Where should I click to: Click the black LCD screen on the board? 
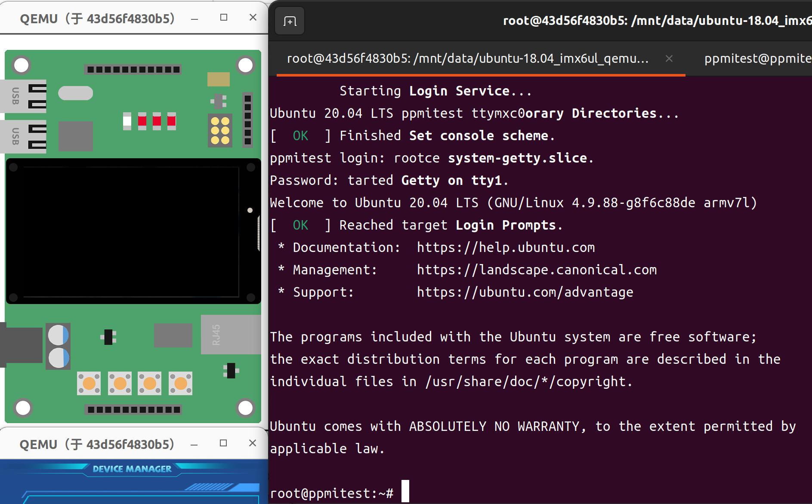point(133,231)
